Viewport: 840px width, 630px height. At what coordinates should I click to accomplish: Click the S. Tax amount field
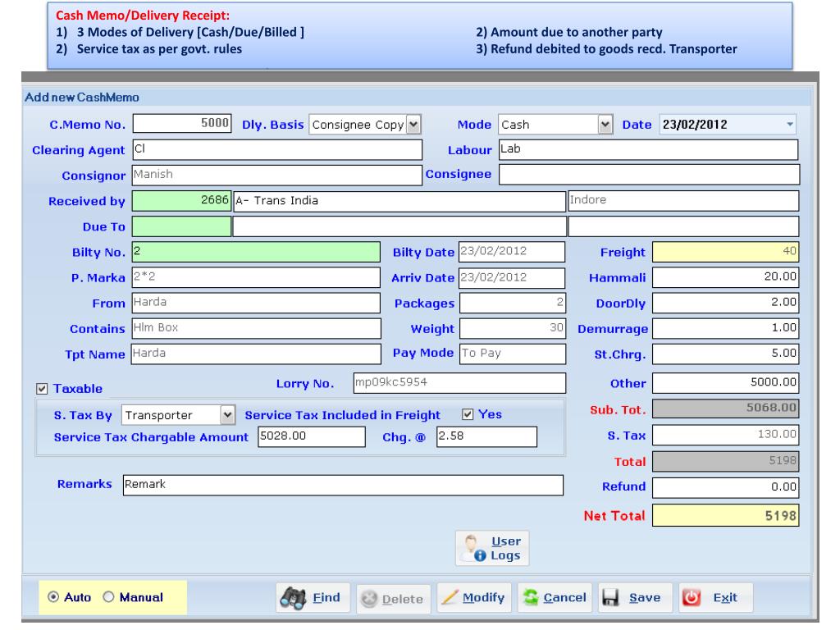click(x=725, y=435)
